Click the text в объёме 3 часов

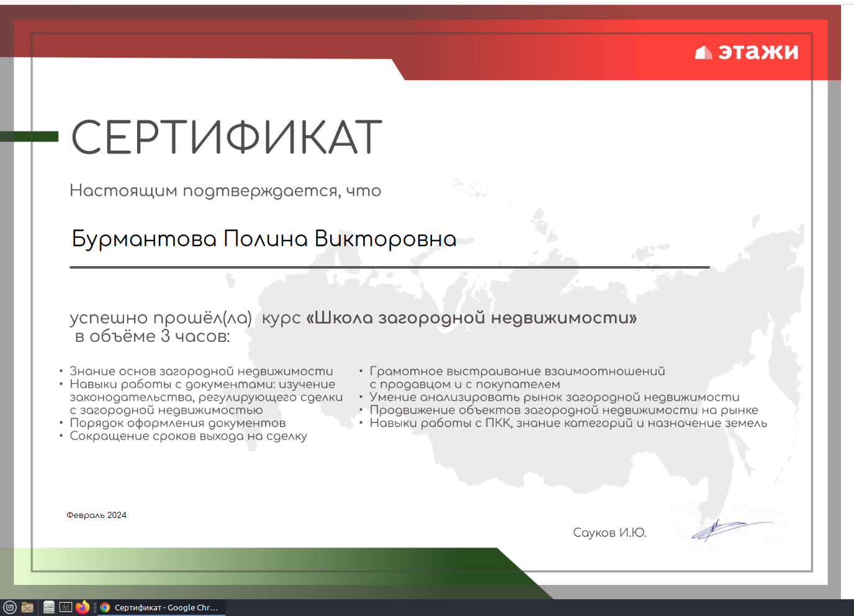coord(152,336)
